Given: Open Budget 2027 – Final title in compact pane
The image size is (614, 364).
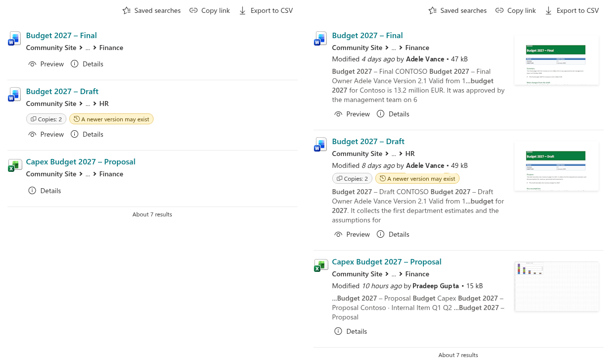Looking at the screenshot, I should pos(61,36).
